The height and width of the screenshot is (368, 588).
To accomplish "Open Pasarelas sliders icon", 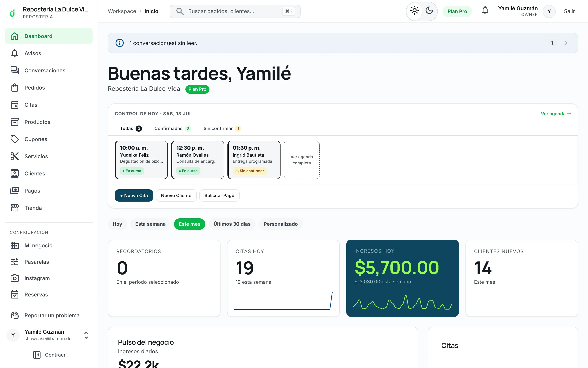I will click(14, 262).
